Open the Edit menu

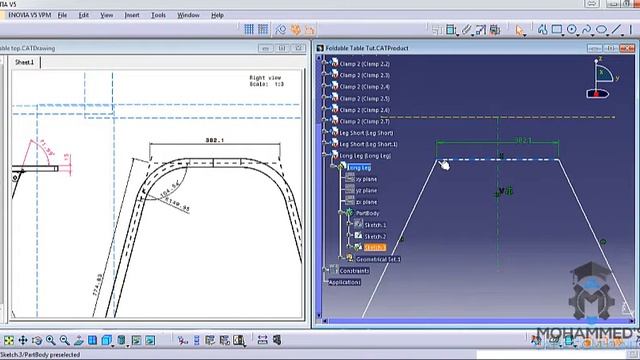point(84,15)
